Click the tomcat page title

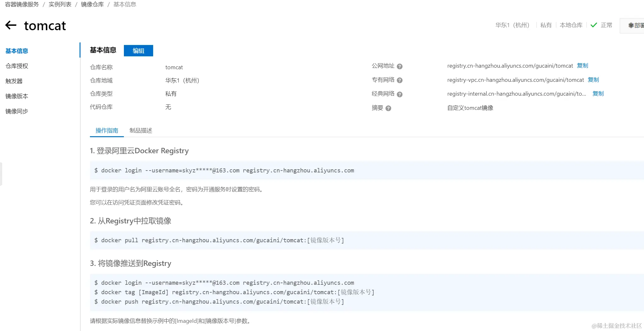(x=45, y=25)
